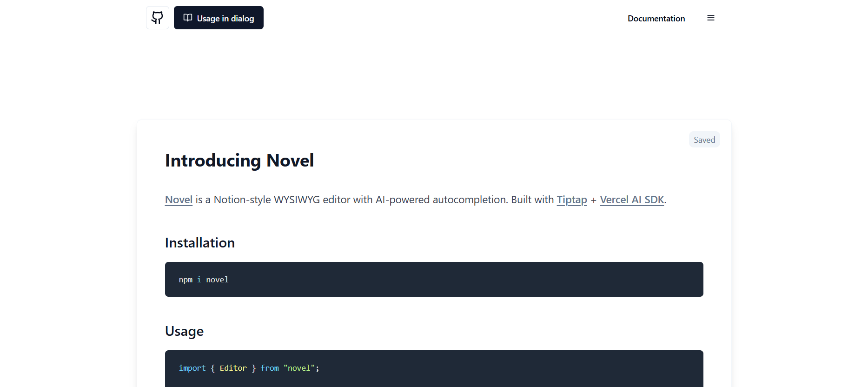Click the import Editor code block
868x387 pixels.
coord(434,368)
